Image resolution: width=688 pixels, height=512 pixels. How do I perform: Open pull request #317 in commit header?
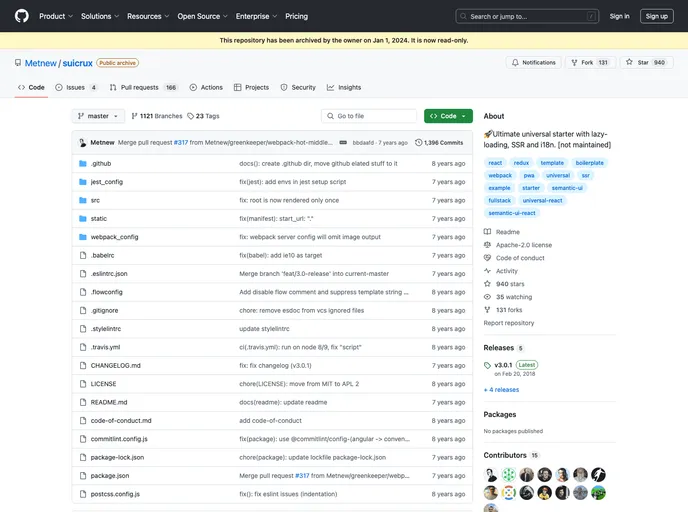(181, 143)
